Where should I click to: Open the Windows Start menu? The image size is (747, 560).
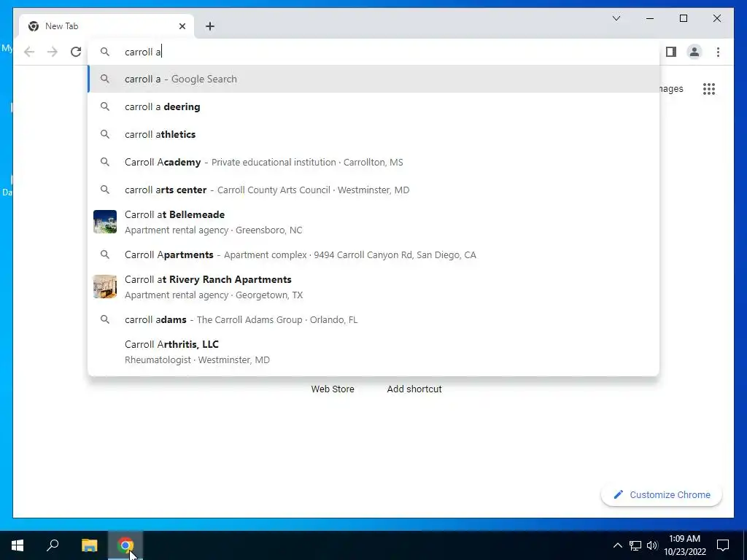pos(18,545)
